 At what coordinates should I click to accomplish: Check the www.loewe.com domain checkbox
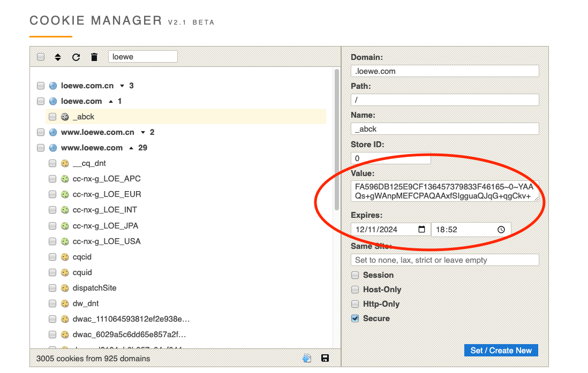[x=41, y=148]
